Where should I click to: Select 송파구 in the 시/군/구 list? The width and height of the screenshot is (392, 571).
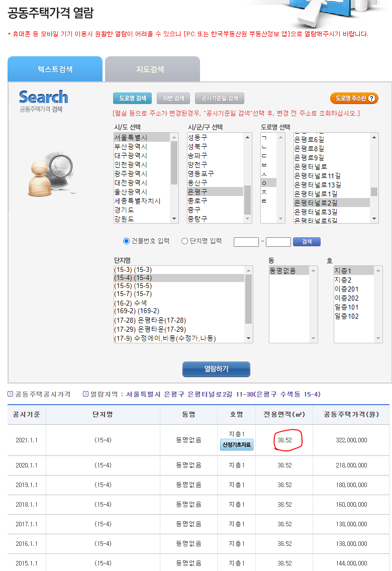215,155
